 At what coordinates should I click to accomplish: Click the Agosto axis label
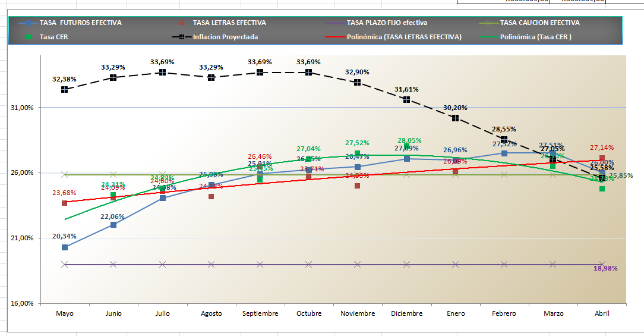click(211, 313)
